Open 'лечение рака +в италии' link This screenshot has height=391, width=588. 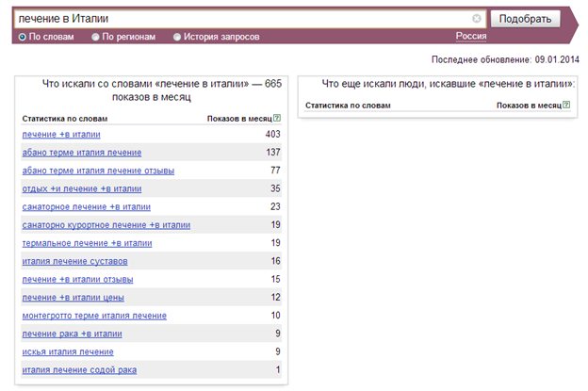[x=72, y=334]
